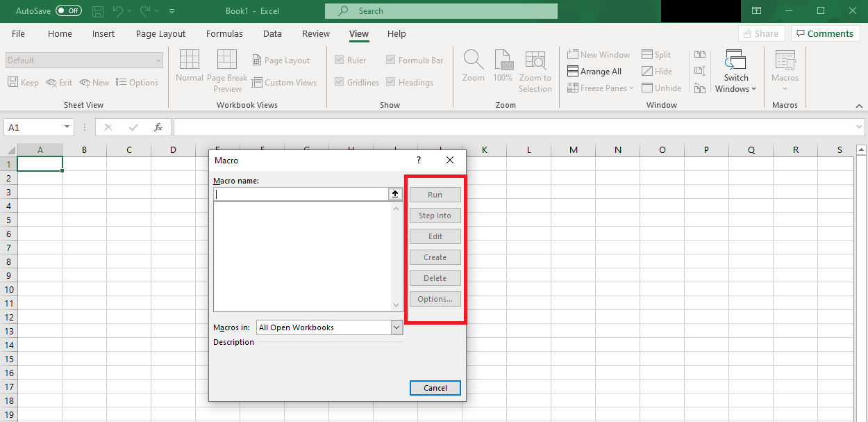Viewport: 868px width, 422px height.
Task: Switch to the Home tab
Action: [x=60, y=33]
